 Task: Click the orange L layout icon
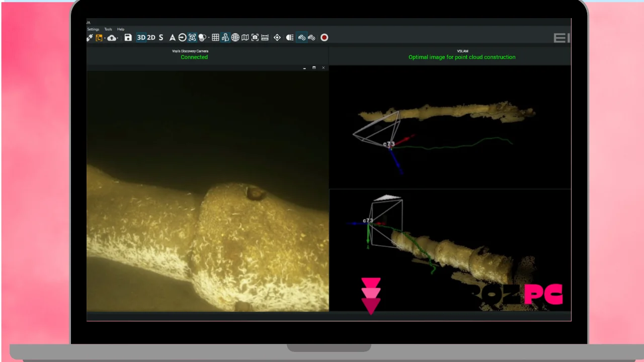[x=99, y=38]
